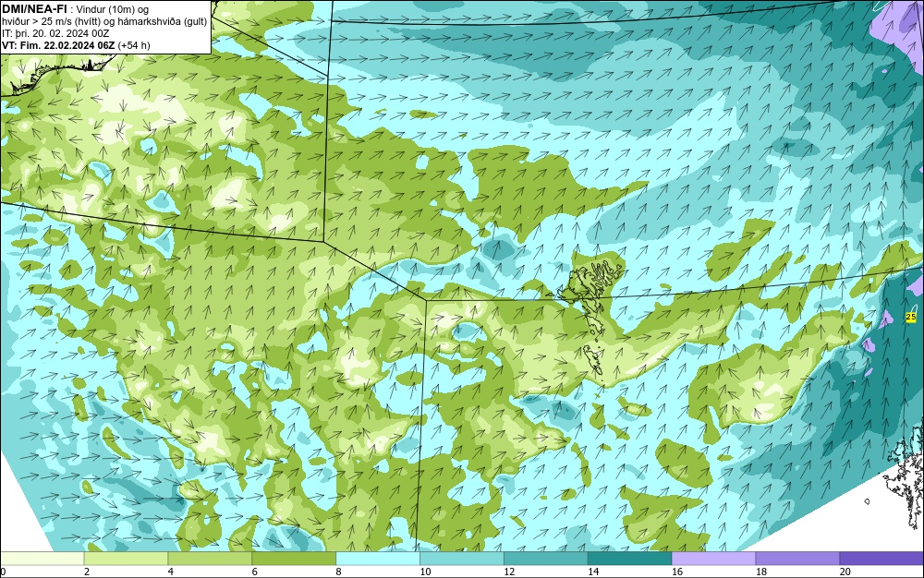The image size is (924, 578).
Task: Click the light cyan 8–10 m/s legend swatch
Action: [378, 559]
